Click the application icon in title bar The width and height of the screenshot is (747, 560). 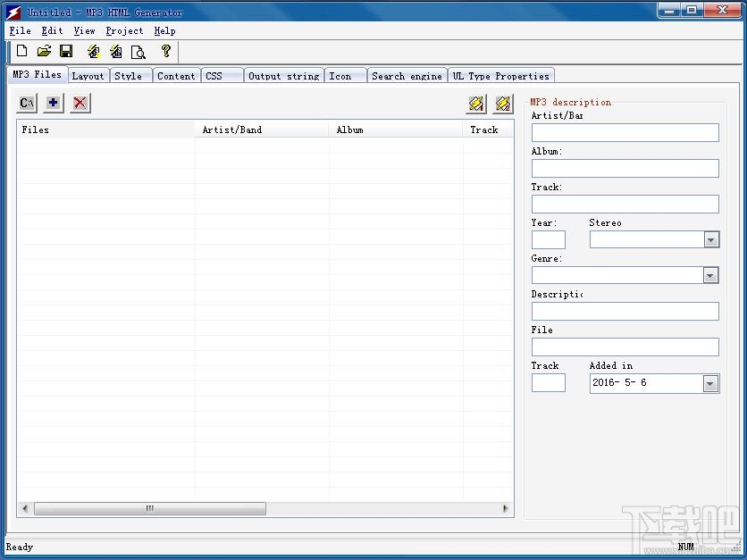point(13,13)
